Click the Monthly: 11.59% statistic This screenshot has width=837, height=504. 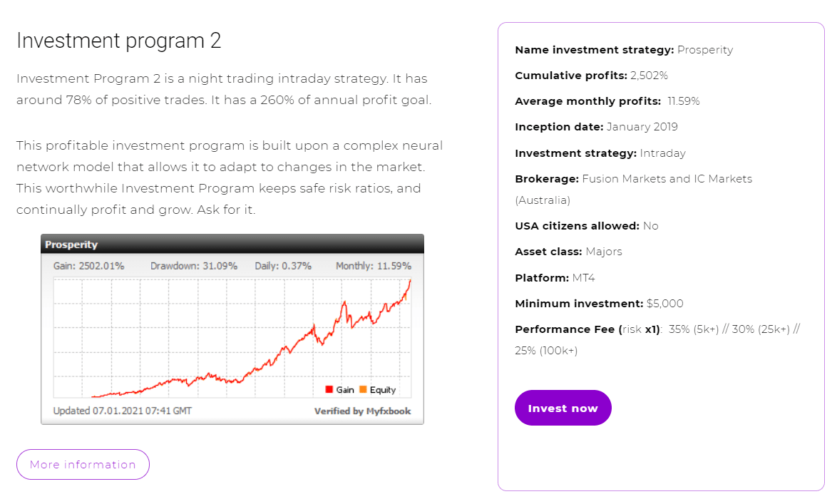tap(374, 265)
